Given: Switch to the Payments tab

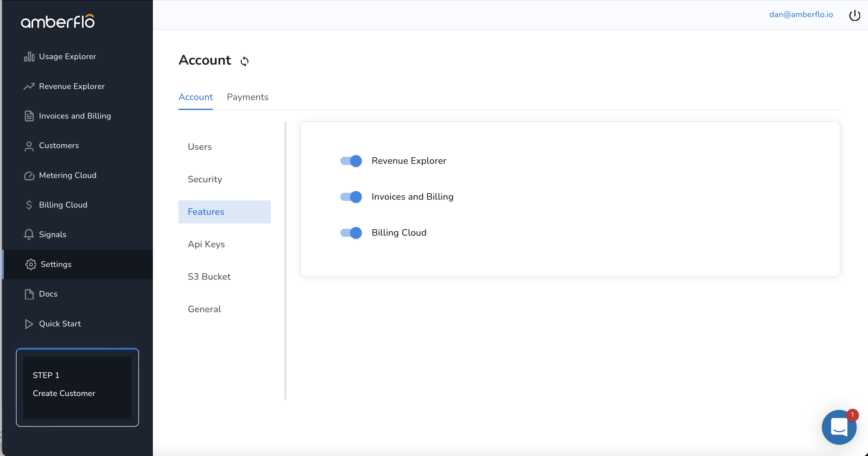Looking at the screenshot, I should pyautogui.click(x=247, y=97).
